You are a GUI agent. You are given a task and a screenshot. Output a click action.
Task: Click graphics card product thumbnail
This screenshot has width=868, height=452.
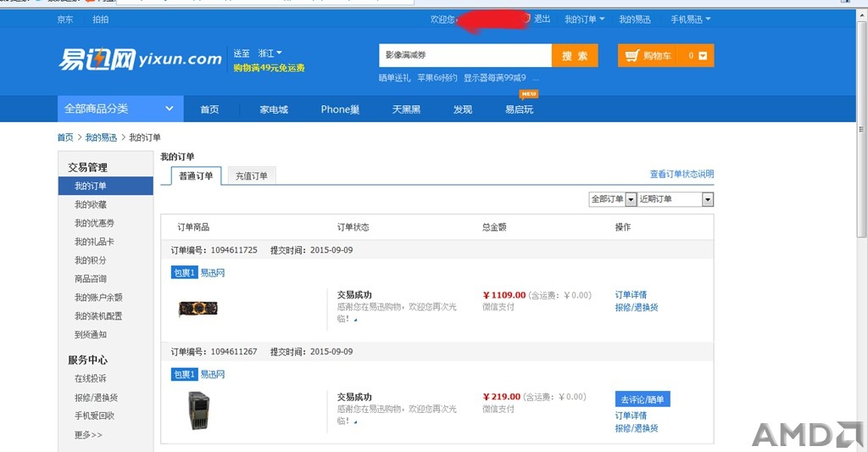click(198, 308)
